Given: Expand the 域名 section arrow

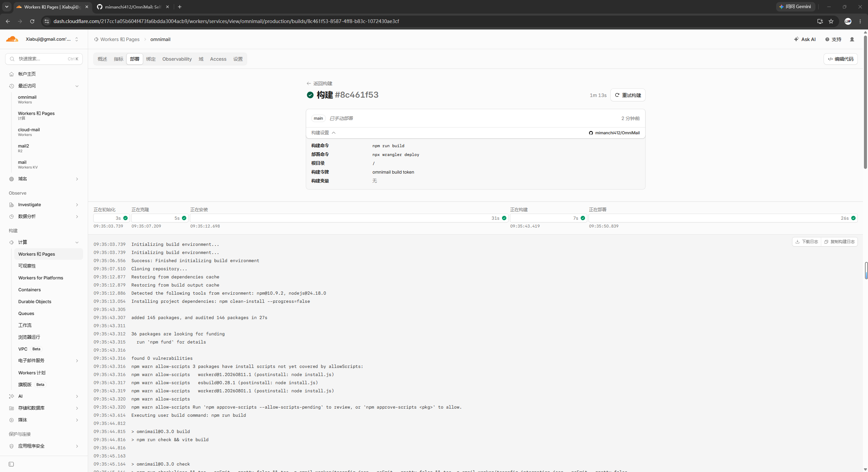Looking at the screenshot, I should (x=77, y=179).
